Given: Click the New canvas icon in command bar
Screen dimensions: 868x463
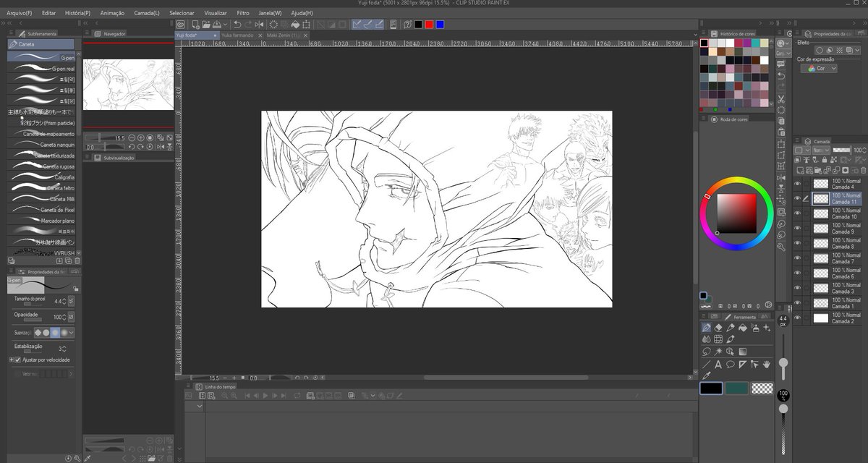Looking at the screenshot, I should pyautogui.click(x=195, y=25).
